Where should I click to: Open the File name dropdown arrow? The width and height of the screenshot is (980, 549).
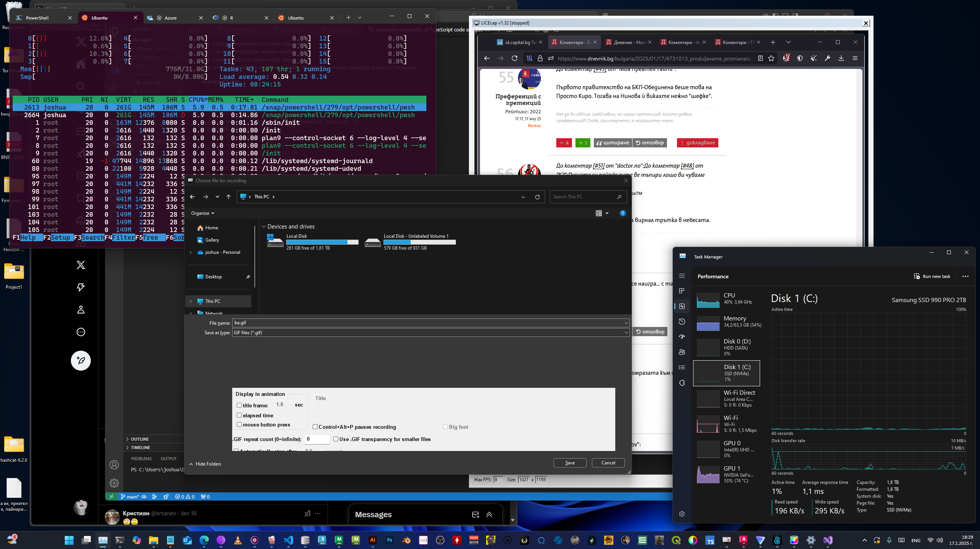pyautogui.click(x=626, y=323)
